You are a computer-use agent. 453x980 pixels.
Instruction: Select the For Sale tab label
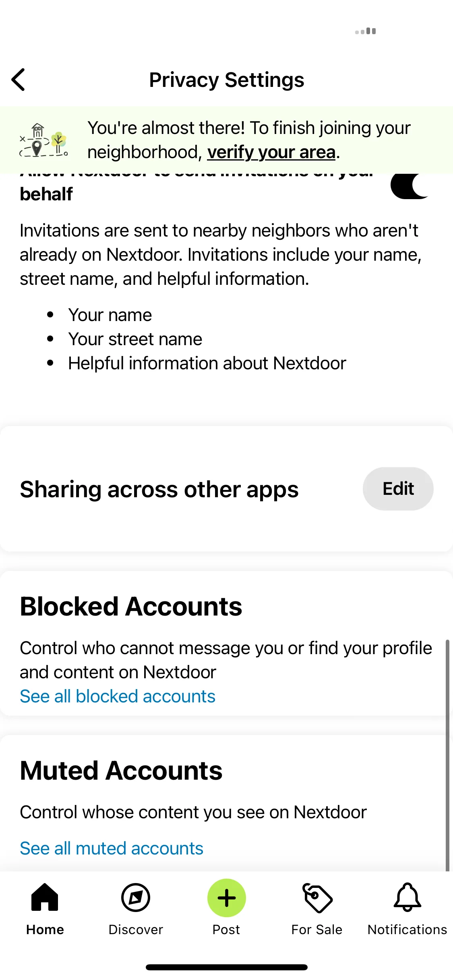click(317, 930)
